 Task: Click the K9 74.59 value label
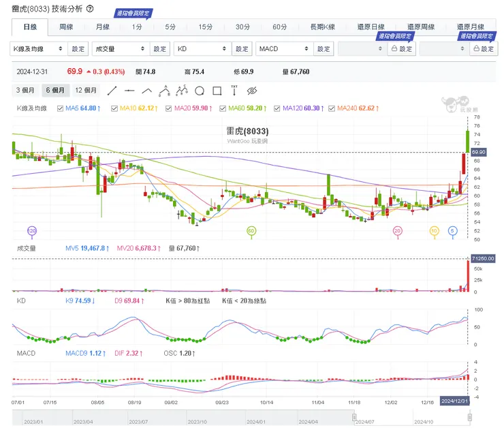point(80,301)
